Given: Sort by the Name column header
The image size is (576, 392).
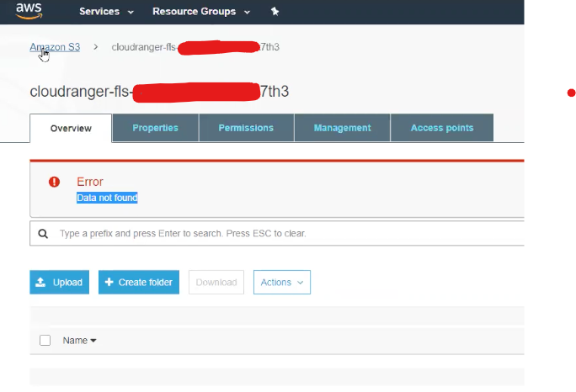Looking at the screenshot, I should point(79,341).
